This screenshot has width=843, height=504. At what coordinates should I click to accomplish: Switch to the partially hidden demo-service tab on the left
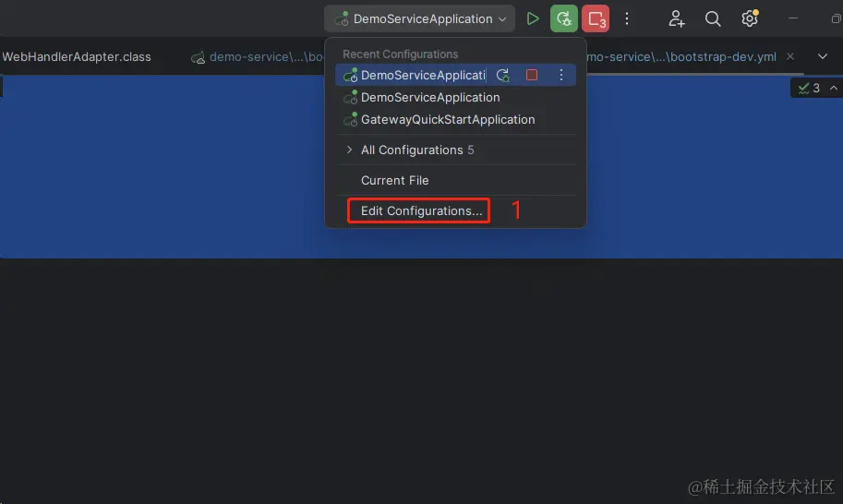258,57
